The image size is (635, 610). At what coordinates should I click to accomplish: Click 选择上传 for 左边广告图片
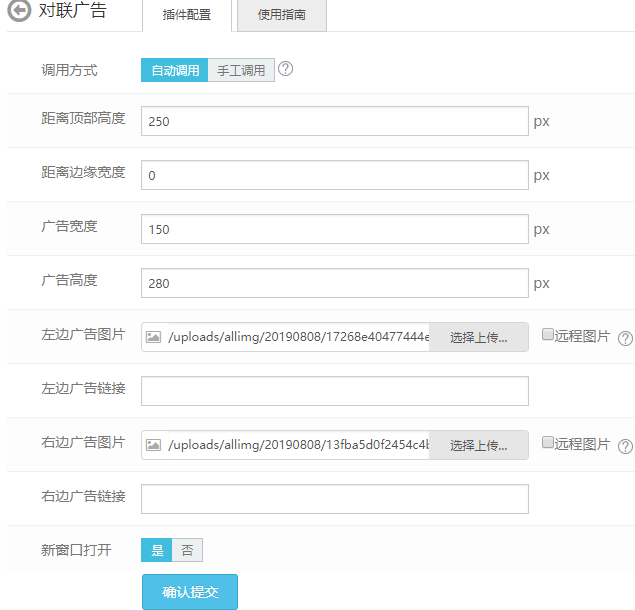pos(479,337)
